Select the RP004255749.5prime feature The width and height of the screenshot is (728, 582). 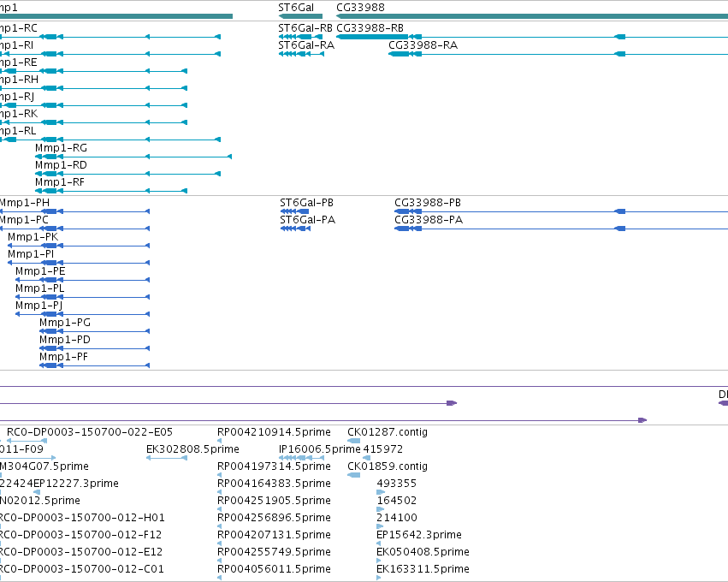[219, 561]
